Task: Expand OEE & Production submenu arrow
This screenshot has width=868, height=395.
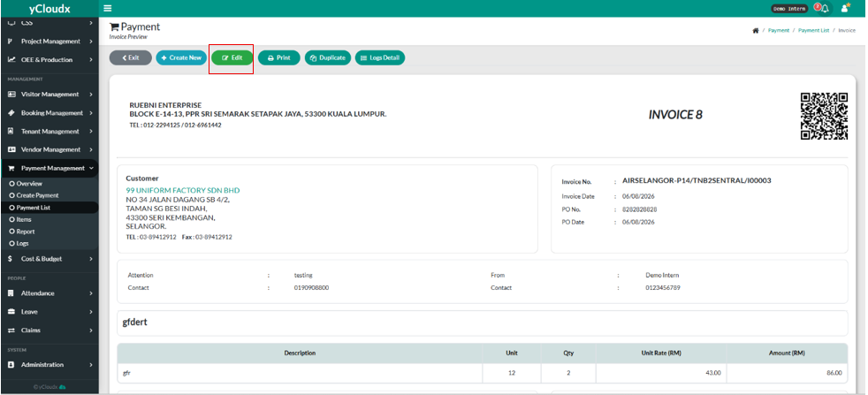Action: tap(91, 60)
